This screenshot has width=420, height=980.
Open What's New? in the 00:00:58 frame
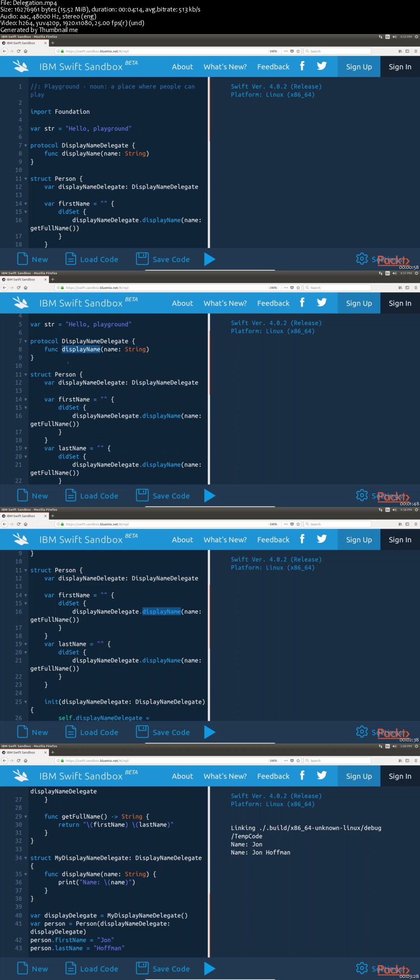pos(225,67)
